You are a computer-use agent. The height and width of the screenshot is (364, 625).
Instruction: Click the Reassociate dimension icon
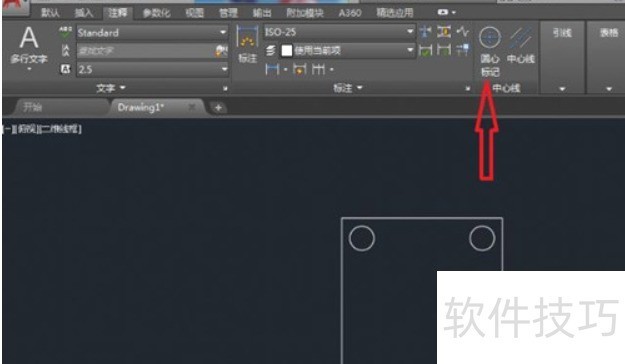(463, 50)
